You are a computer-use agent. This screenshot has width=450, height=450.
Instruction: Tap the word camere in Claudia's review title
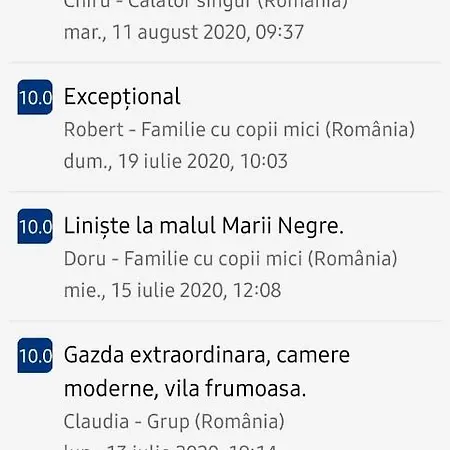point(313,356)
